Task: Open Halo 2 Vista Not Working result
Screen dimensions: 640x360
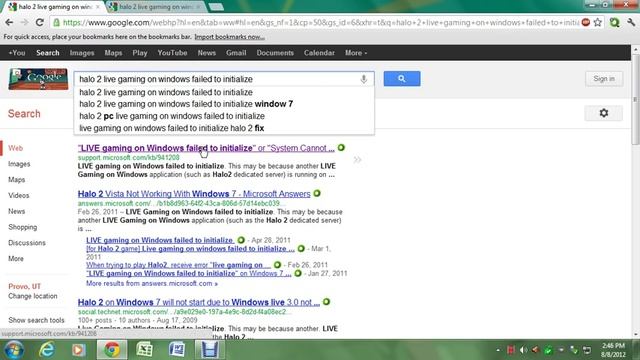Action: point(194,194)
